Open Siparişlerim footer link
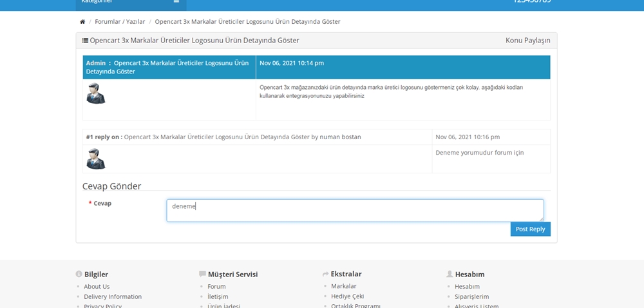Viewport: 644px width, 308px height. tap(471, 296)
